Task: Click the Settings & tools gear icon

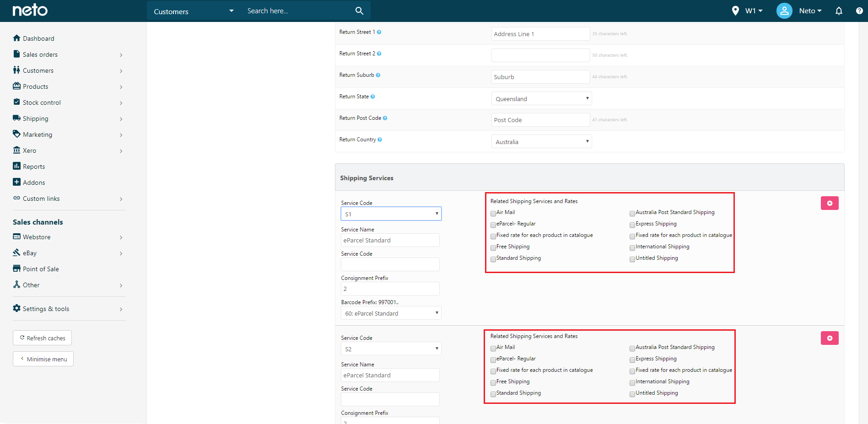Action: 17,308
